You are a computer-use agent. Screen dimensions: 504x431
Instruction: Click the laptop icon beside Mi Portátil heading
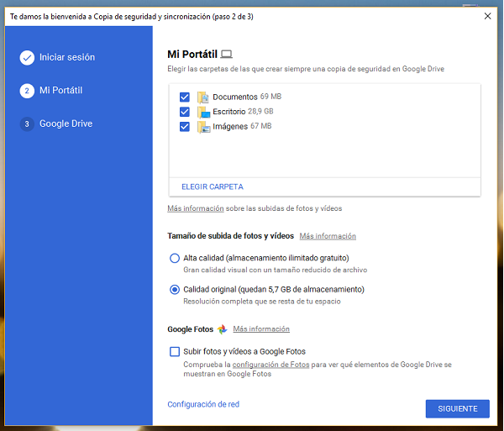(226, 55)
